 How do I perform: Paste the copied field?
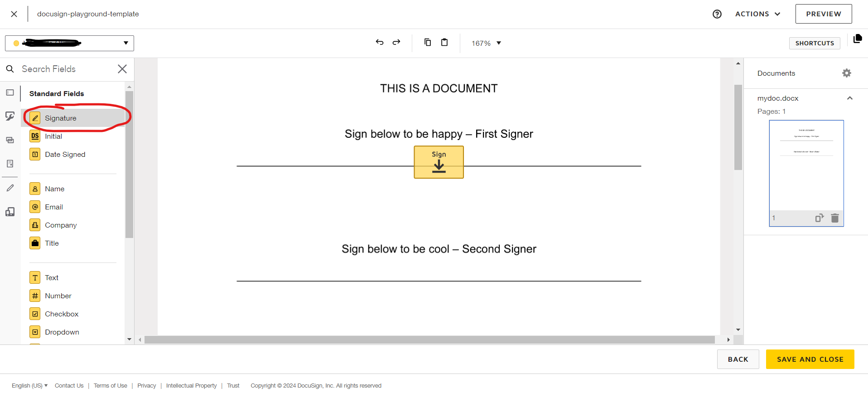(444, 42)
